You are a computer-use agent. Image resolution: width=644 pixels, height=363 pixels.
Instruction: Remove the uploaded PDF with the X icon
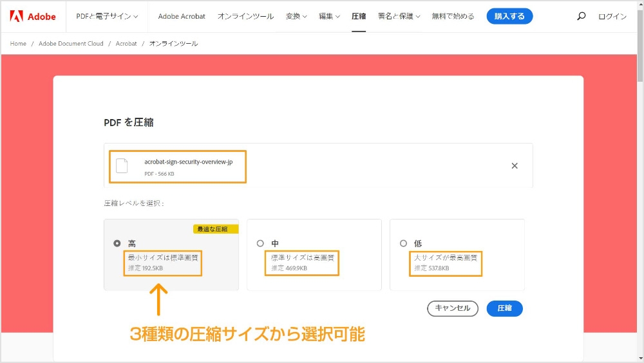click(514, 166)
